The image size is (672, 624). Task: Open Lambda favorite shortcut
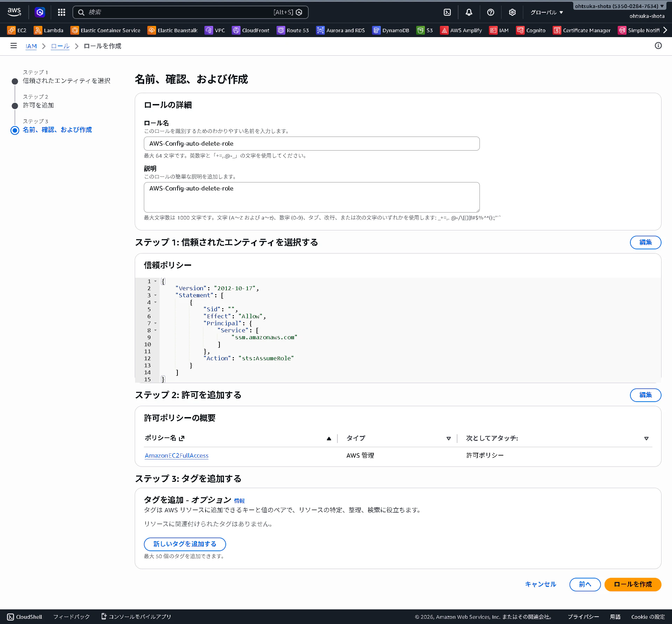tap(49, 30)
